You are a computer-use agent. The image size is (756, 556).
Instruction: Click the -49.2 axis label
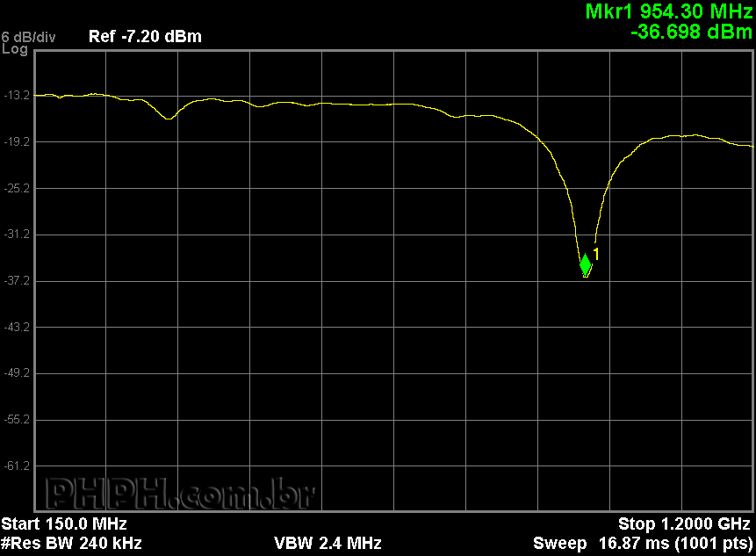click(17, 373)
